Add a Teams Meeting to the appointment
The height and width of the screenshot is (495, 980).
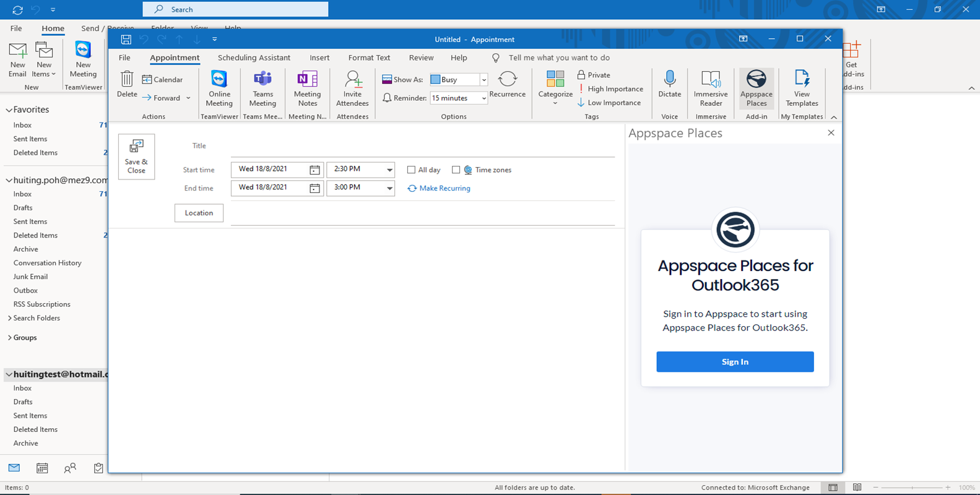(x=262, y=88)
